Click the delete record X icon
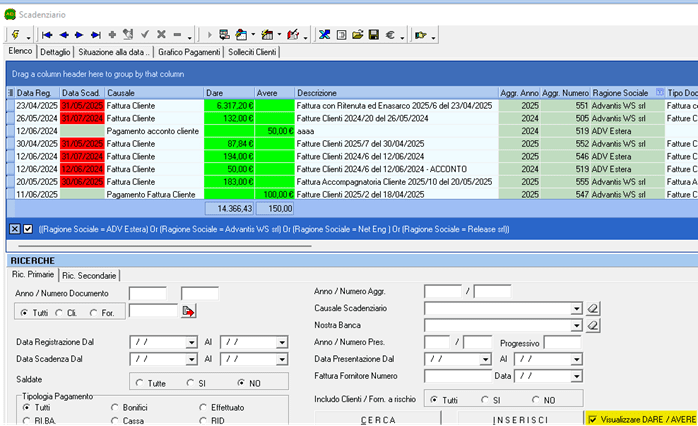The image size is (698, 426). [x=161, y=34]
